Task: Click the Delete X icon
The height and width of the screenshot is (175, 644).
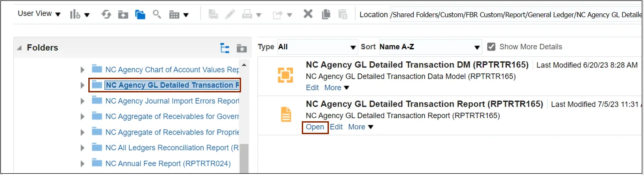Action: (x=308, y=14)
